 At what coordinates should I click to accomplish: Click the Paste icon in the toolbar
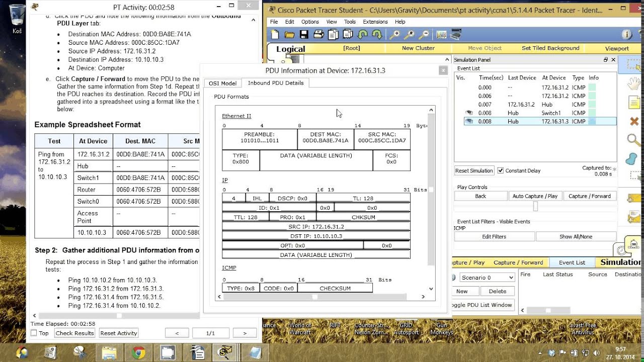[x=348, y=35]
